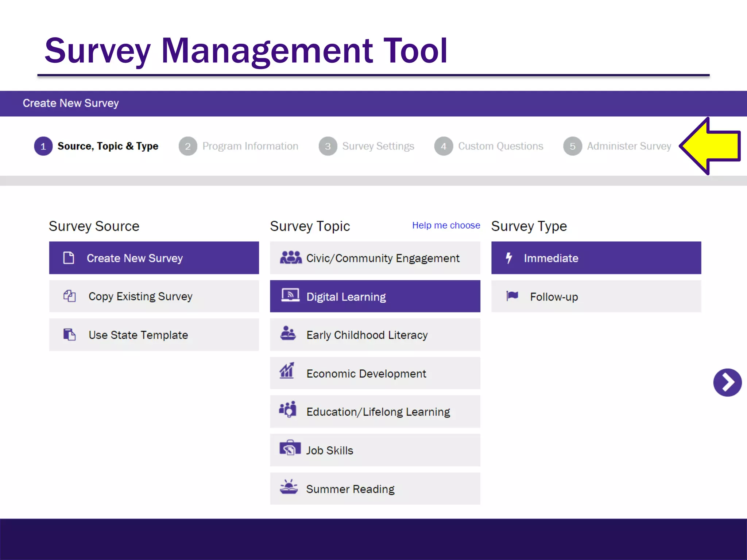Click the Job Skills briefcase icon
The image size is (747, 560).
[290, 448]
